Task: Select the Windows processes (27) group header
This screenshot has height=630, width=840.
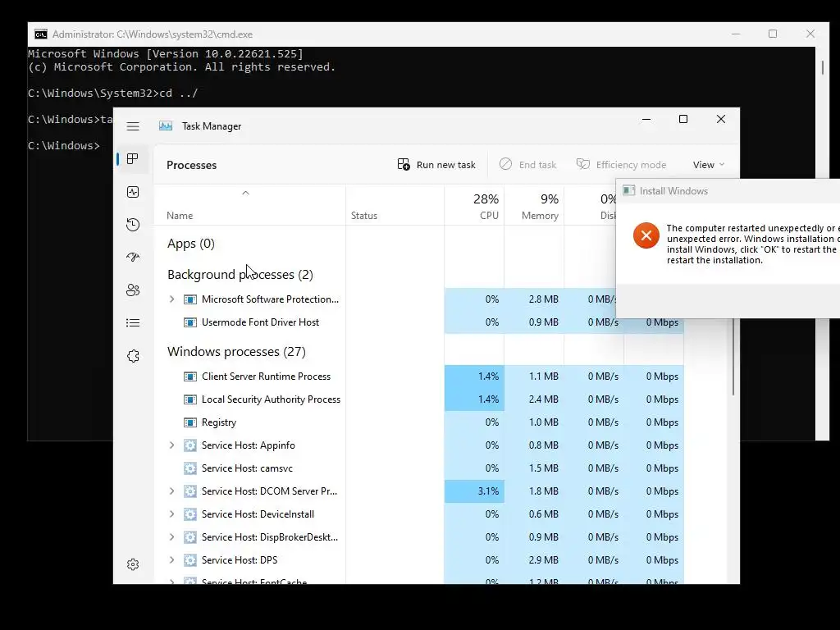Action: click(236, 351)
